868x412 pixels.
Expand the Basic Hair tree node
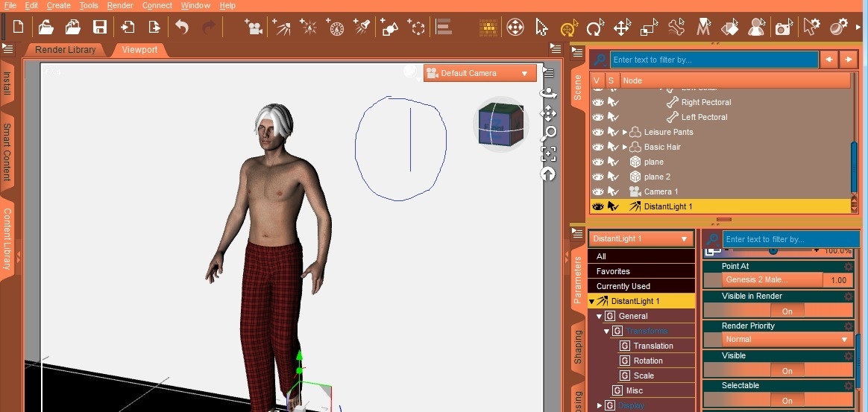point(625,147)
